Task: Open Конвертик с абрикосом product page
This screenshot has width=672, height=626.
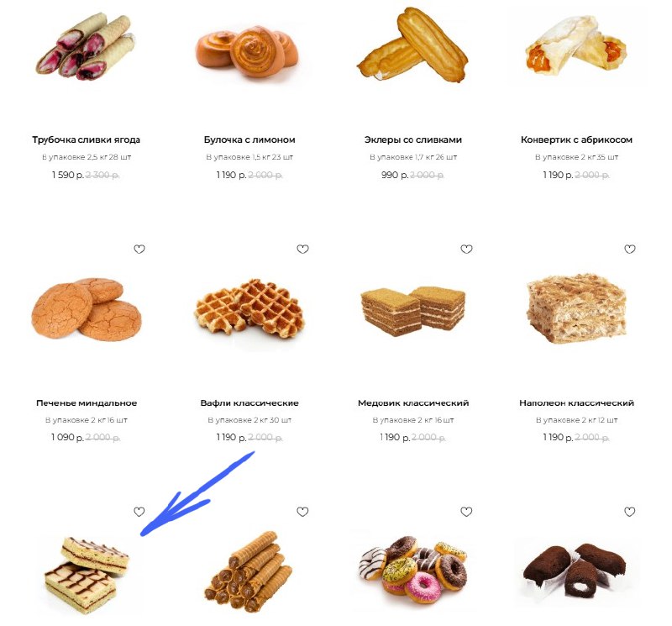Action: pos(576,139)
